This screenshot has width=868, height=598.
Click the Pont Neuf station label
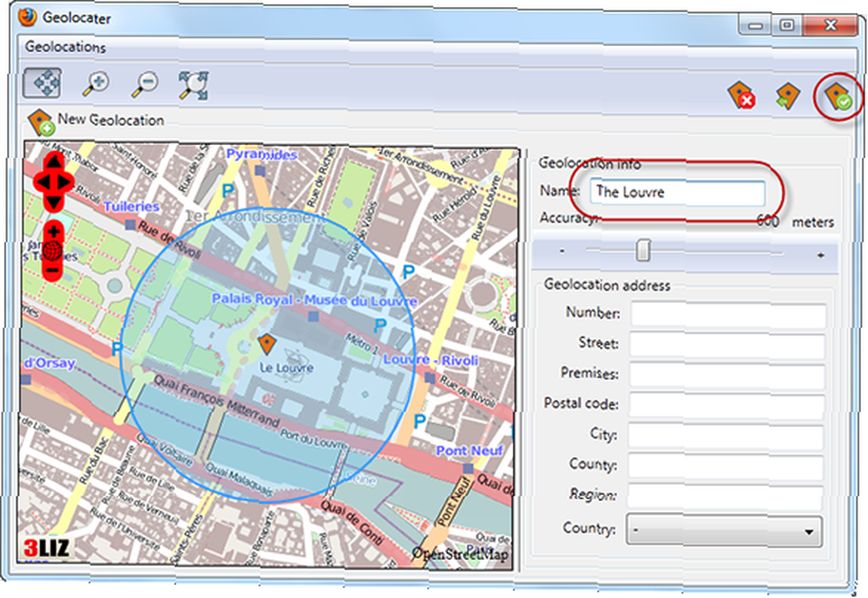[470, 450]
